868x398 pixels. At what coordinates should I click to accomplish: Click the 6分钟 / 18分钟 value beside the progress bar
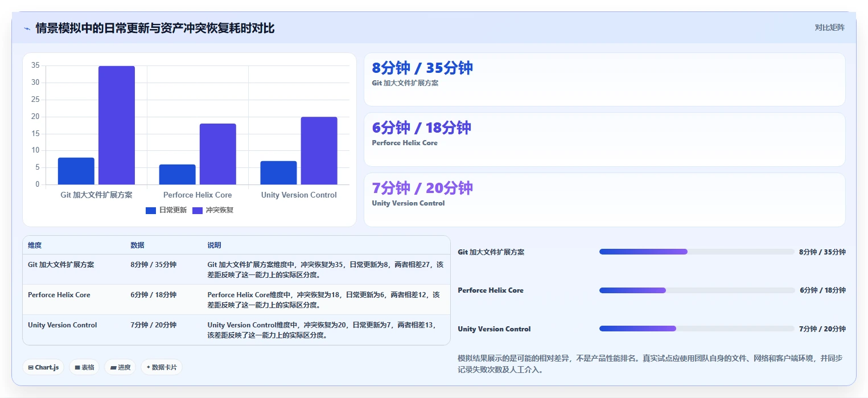click(822, 290)
